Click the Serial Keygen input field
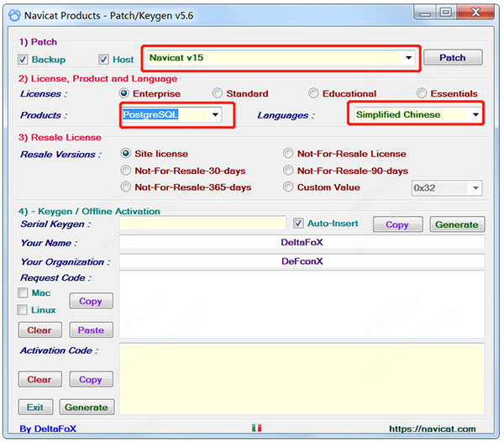Image resolution: width=504 pixels, height=442 pixels. (x=202, y=223)
